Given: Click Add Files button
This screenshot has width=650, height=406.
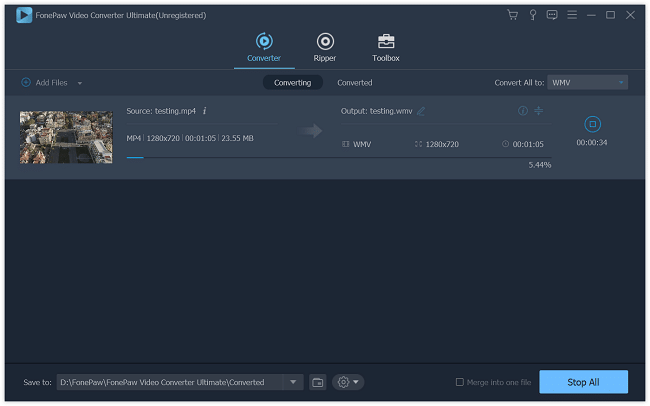Looking at the screenshot, I should (x=44, y=83).
